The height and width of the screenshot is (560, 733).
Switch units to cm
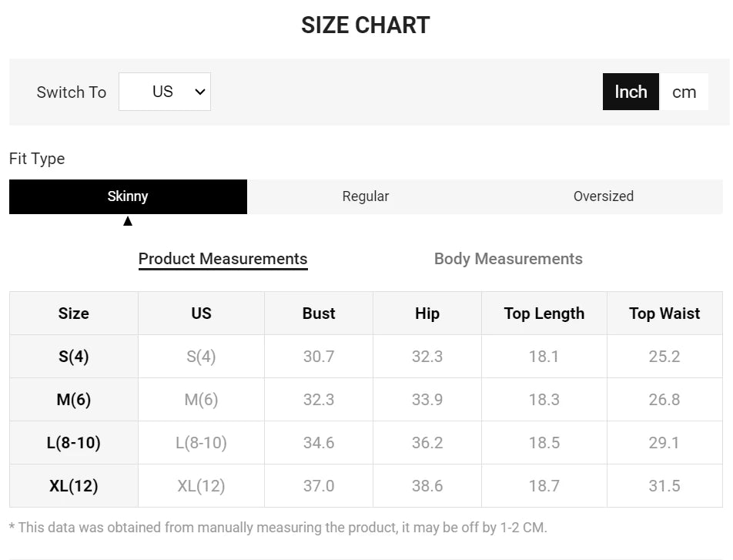pyautogui.click(x=684, y=92)
